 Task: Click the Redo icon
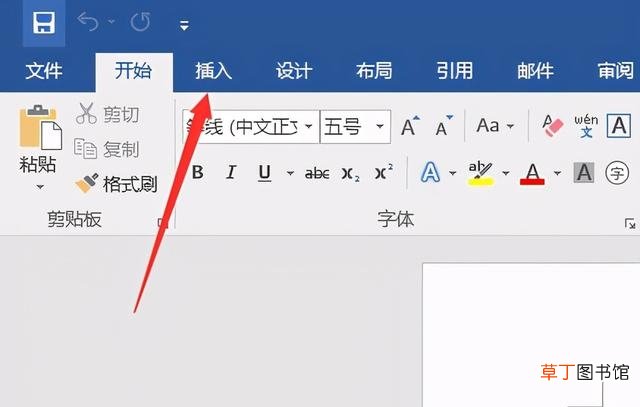(140, 22)
